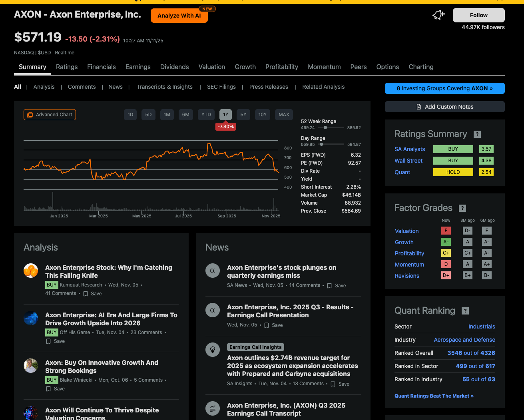524x420 pixels.
Task: Select the YTD chart range
Action: pyautogui.click(x=206, y=115)
